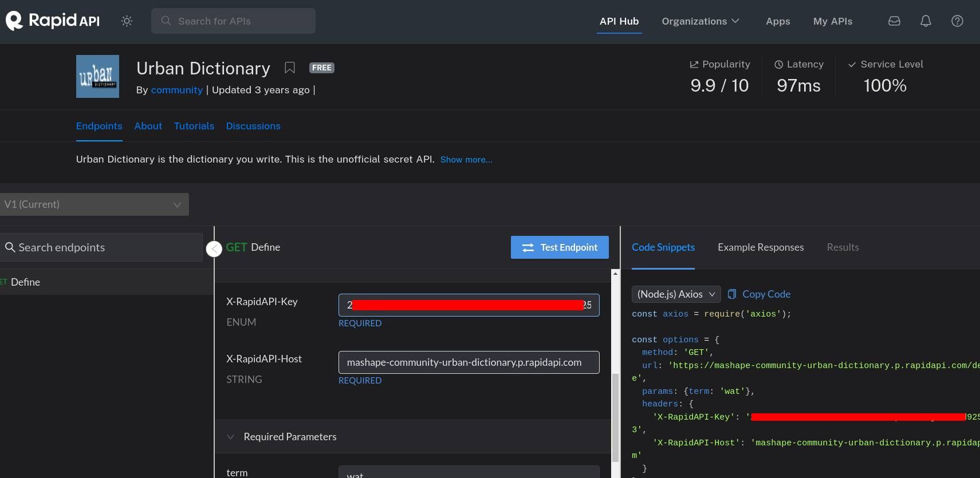The width and height of the screenshot is (980, 478).
Task: Open the help question mark icon
Action: [x=957, y=21]
